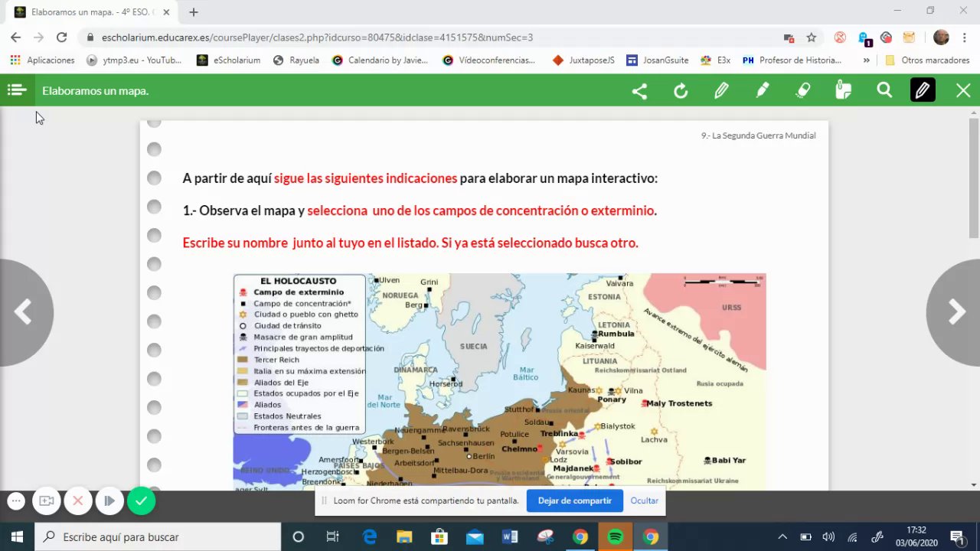This screenshot has height=551, width=980.
Task: Open Cortana from the taskbar
Action: click(299, 536)
